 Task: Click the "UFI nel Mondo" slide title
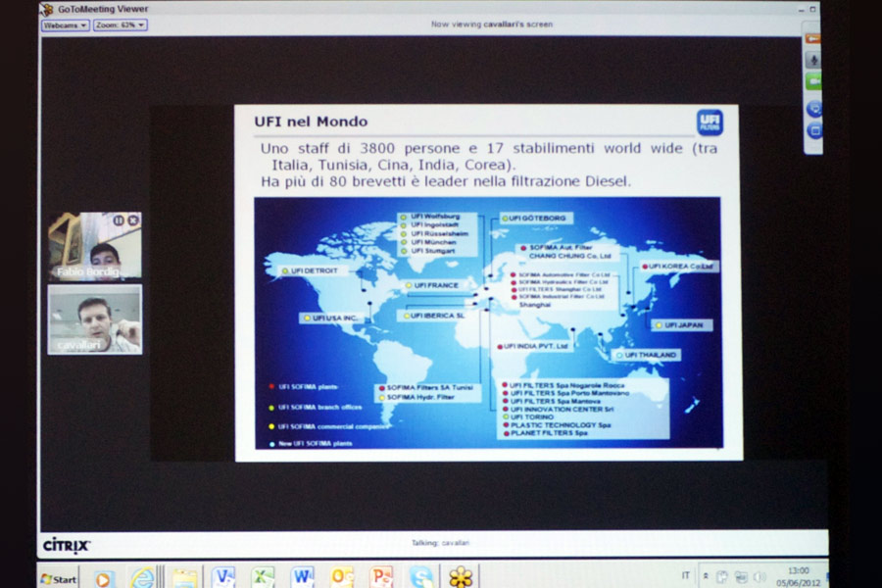pos(311,122)
